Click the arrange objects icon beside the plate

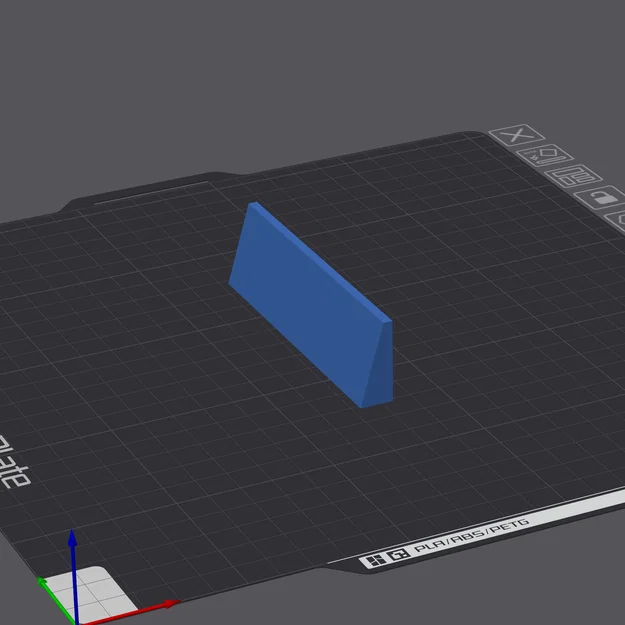pos(574,176)
